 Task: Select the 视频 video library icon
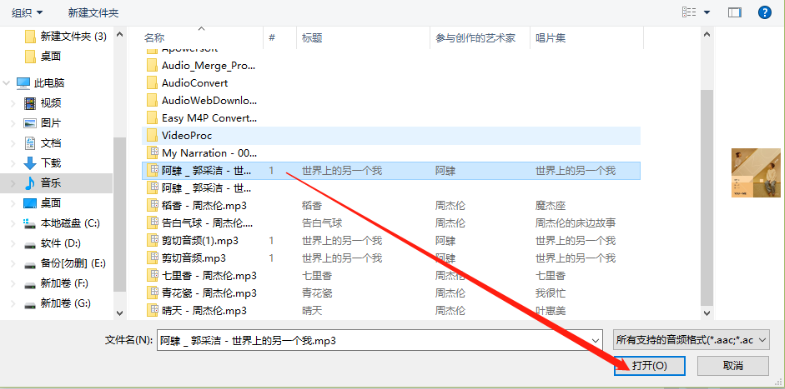point(30,103)
